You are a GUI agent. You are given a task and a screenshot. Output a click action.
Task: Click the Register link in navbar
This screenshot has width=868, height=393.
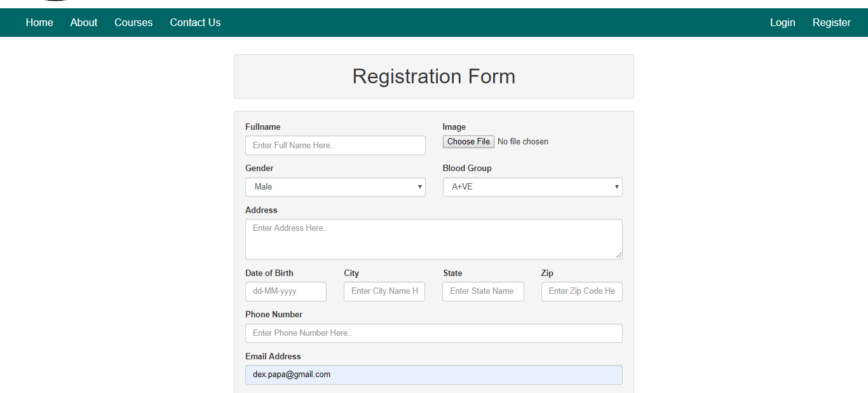click(x=831, y=23)
